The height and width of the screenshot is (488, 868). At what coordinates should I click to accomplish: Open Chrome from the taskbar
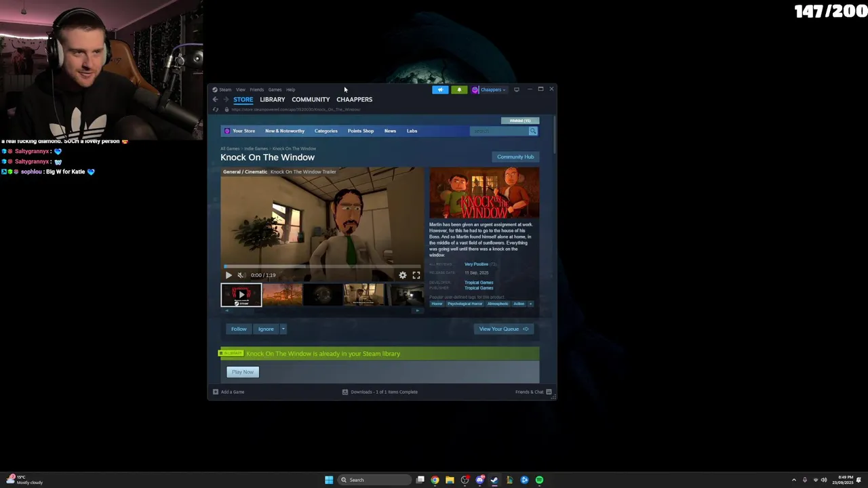pyautogui.click(x=435, y=480)
